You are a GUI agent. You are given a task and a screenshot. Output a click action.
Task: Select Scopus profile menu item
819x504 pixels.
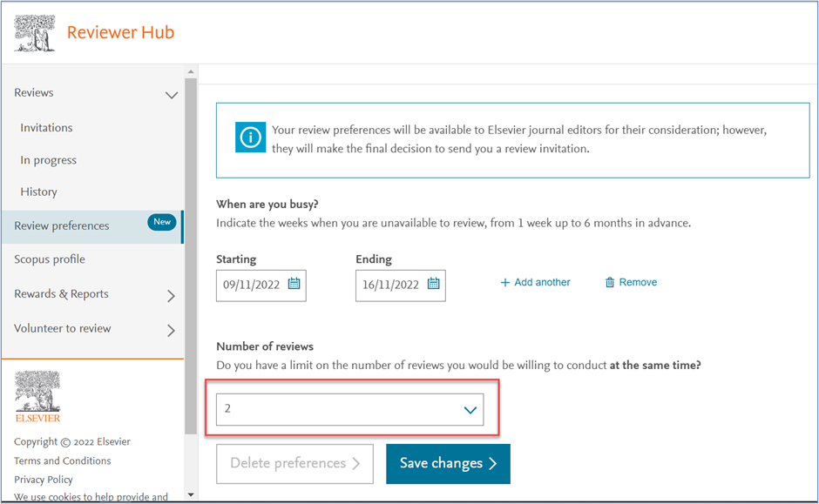click(50, 259)
